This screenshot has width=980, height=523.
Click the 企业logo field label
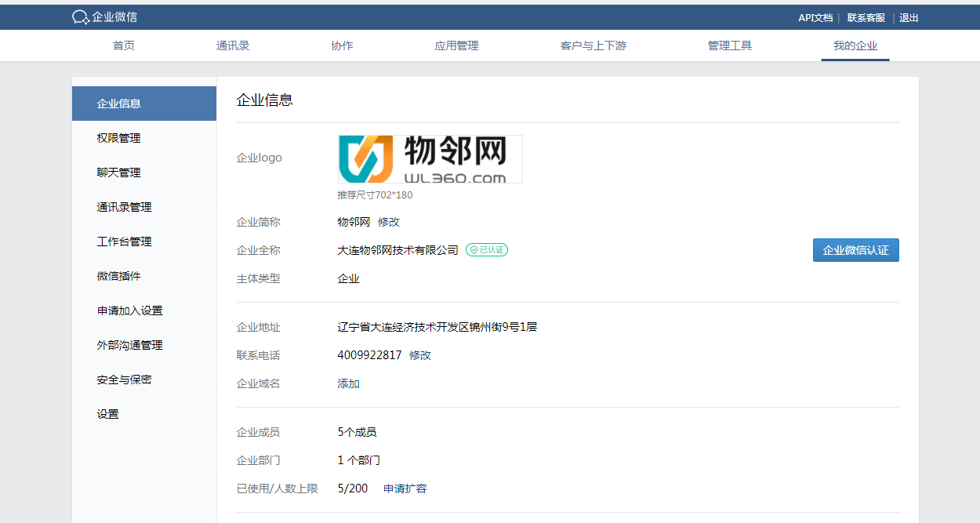point(260,158)
